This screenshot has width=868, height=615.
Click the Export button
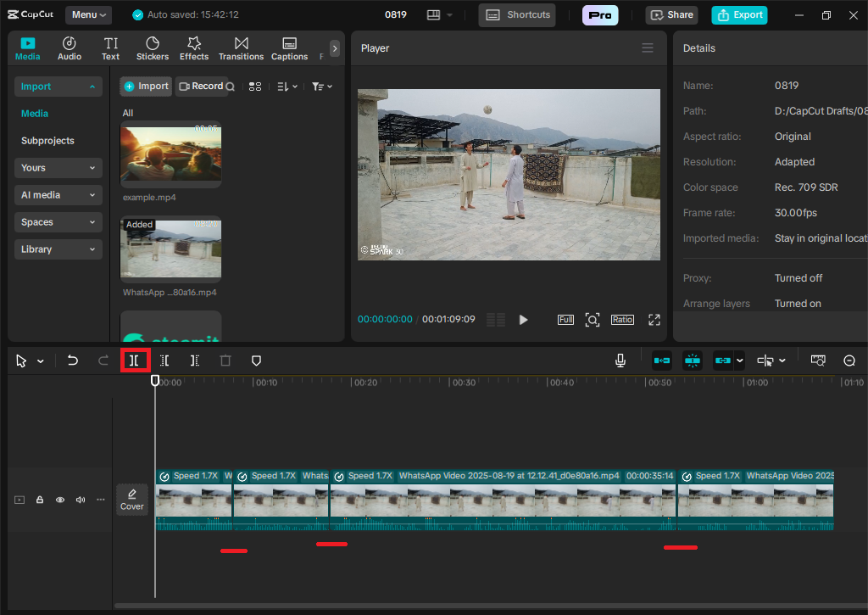pyautogui.click(x=739, y=14)
